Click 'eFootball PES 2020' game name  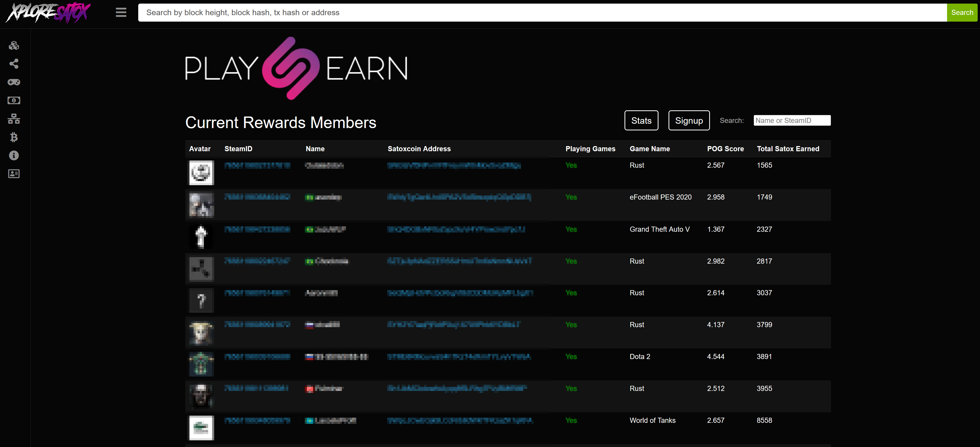click(x=661, y=197)
